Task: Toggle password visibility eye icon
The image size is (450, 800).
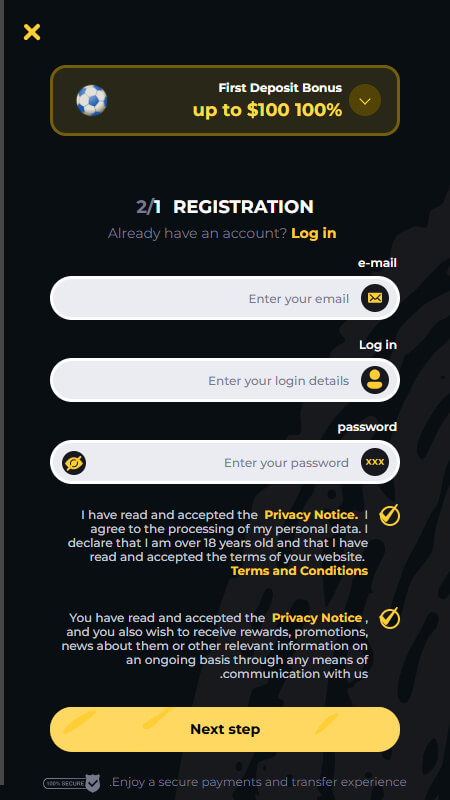Action: [74, 463]
